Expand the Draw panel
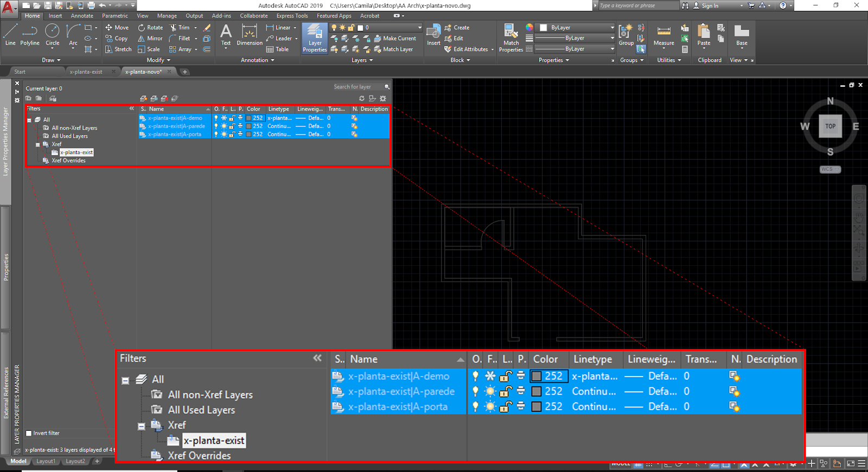Screen dimensions: 868x472 (52, 60)
